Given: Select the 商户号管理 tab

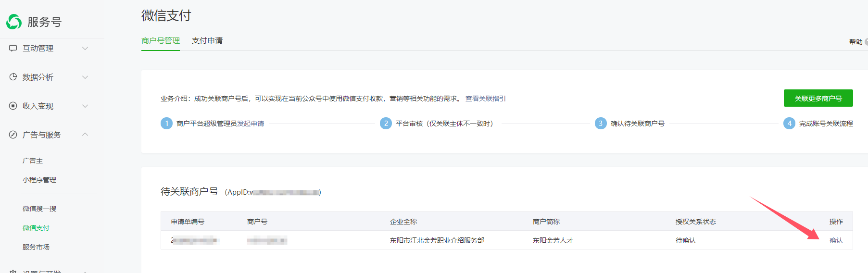Looking at the screenshot, I should point(161,41).
